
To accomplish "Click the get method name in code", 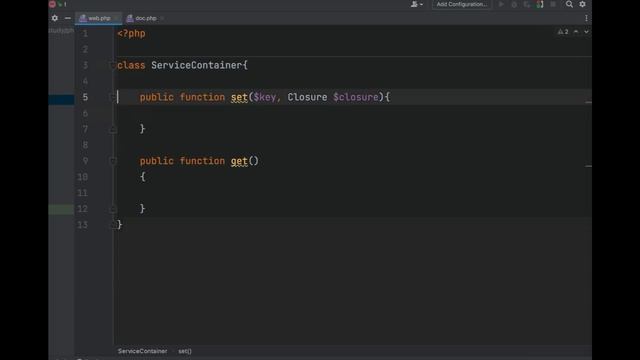I will pos(239,161).
